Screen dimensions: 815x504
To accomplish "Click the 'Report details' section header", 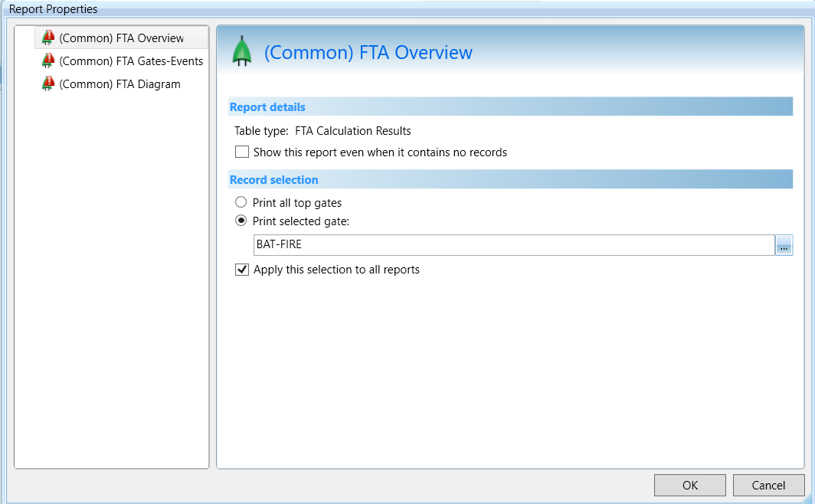I will click(x=510, y=106).
